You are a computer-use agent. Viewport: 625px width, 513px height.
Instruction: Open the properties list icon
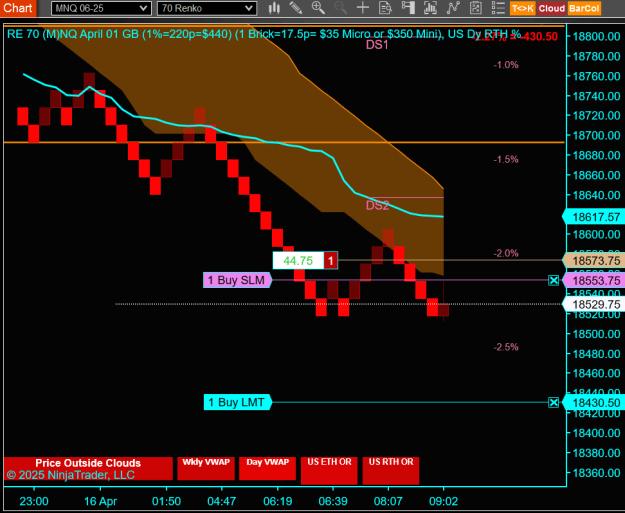tap(498, 8)
